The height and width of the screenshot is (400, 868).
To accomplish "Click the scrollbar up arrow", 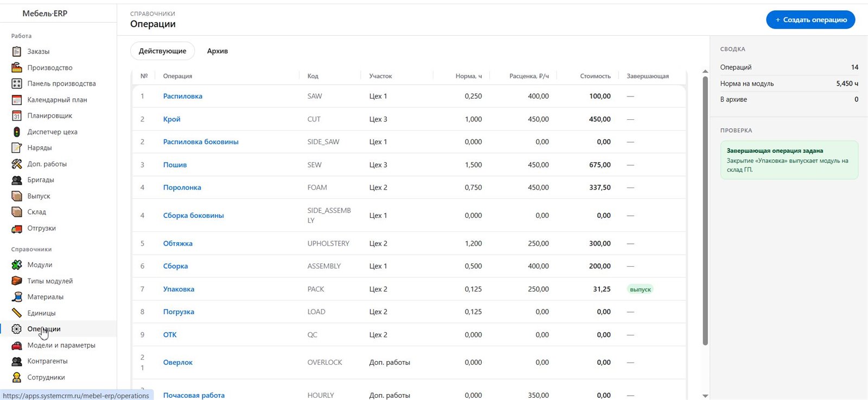I will (705, 72).
